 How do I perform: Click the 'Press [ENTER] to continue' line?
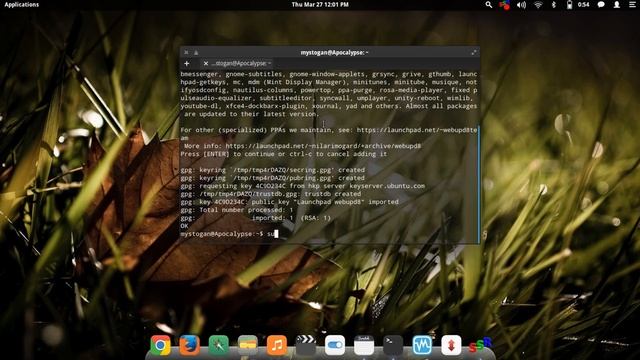tap(284, 154)
